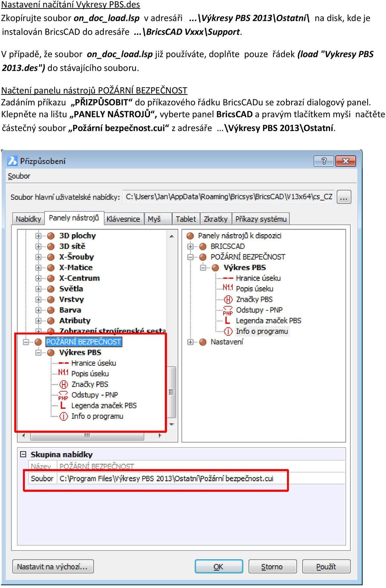Click scroll-down arrow of left tree scrollbar
386x588 pixels.
tap(172, 424)
